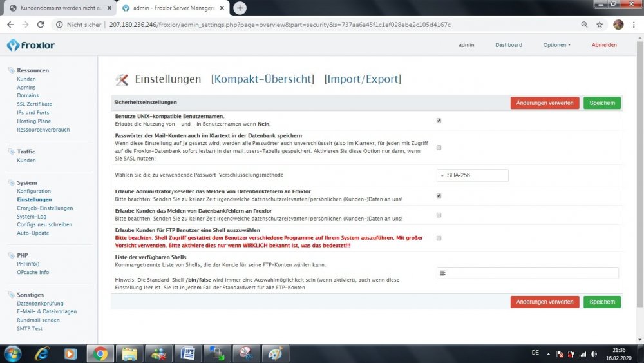Viewport: 644px width, 363px height.
Task: Open Microsoft Word from the taskbar
Action: point(188,353)
